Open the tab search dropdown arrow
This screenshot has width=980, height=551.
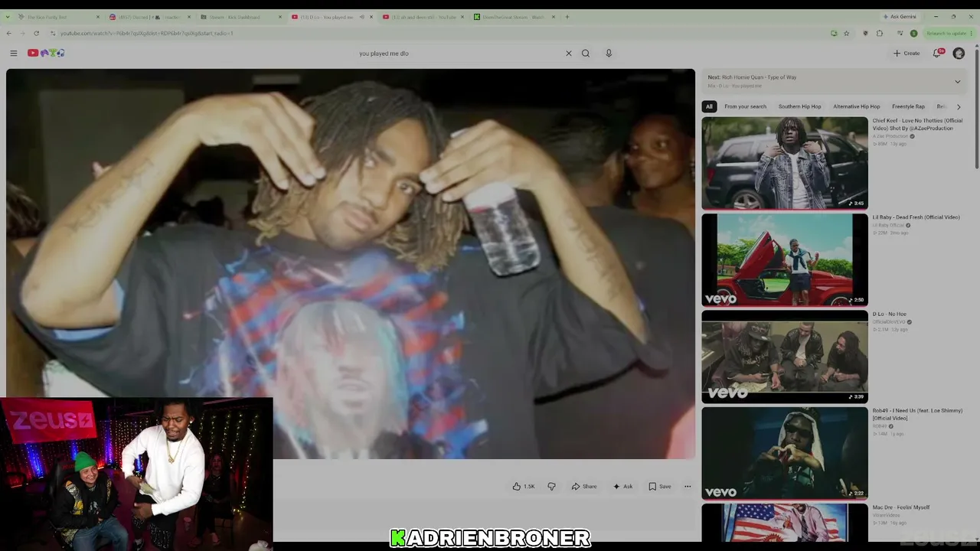pyautogui.click(x=8, y=17)
